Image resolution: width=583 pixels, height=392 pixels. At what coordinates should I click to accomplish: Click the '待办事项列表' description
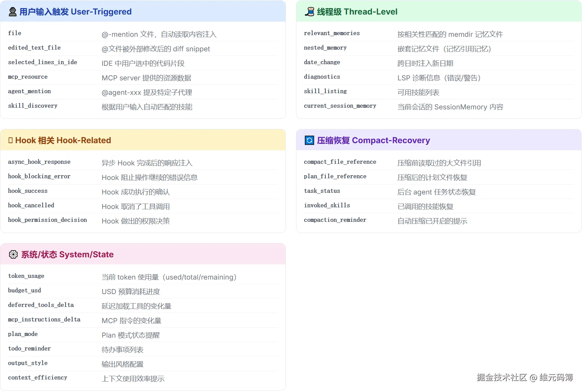pos(123,350)
